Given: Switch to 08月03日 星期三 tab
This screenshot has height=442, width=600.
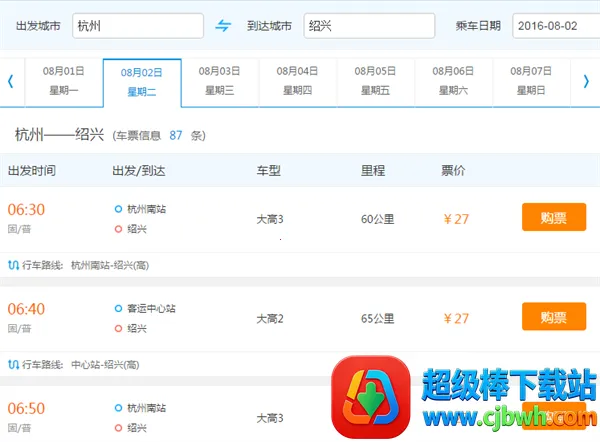Looking at the screenshot, I should [x=220, y=81].
